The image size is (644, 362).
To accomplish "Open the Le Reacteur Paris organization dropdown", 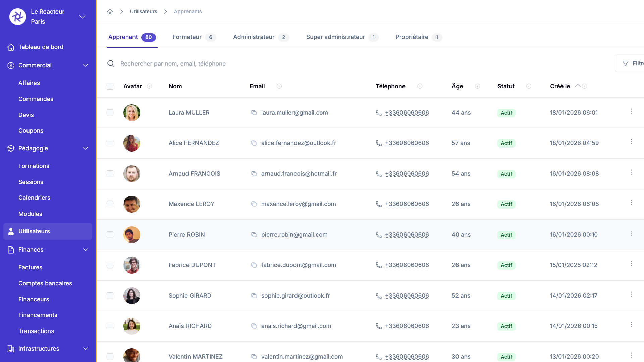I will (x=82, y=17).
